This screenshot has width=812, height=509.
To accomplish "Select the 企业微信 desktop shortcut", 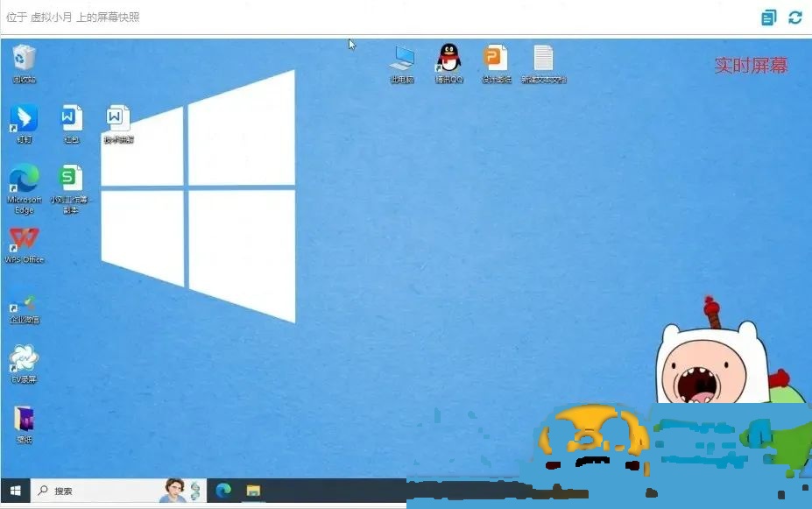I will click(25, 308).
